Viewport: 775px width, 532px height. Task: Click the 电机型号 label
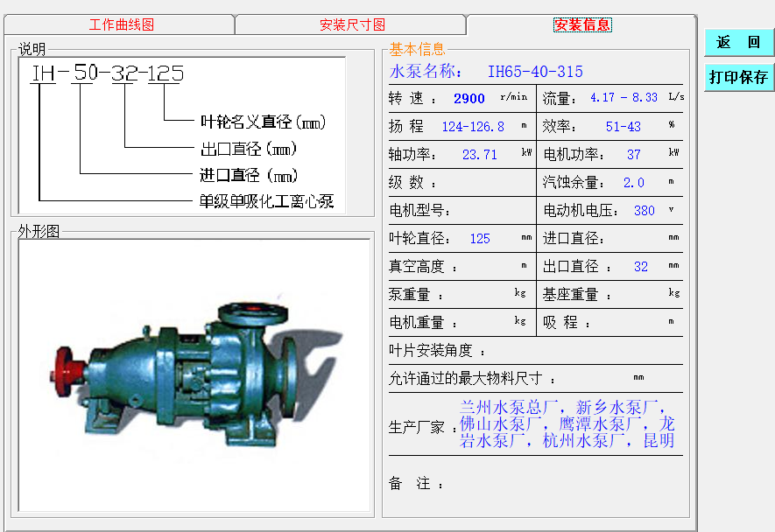tap(419, 211)
